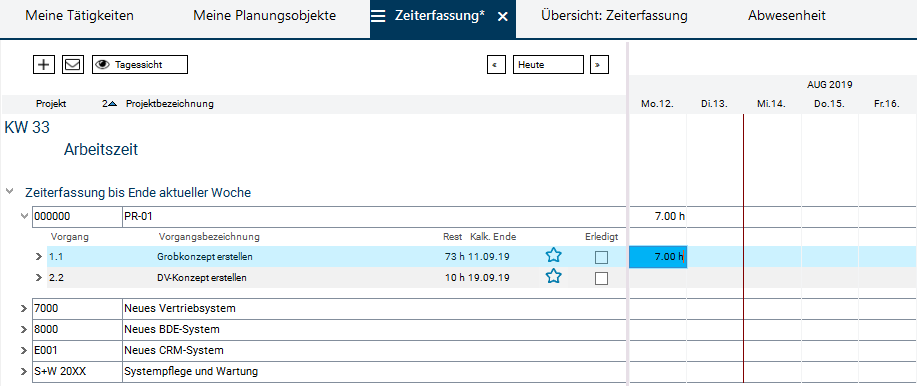The width and height of the screenshot is (917, 386).
Task: Click the KW 33 heading
Action: tap(27, 127)
